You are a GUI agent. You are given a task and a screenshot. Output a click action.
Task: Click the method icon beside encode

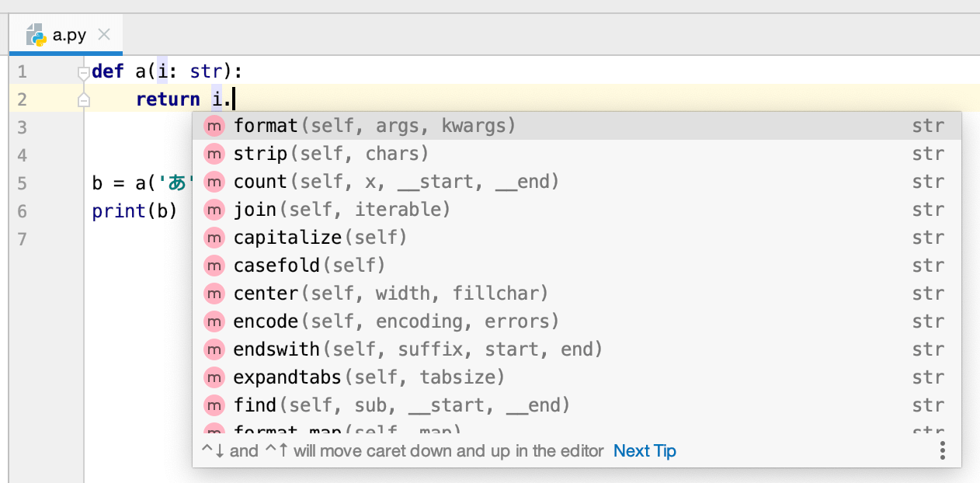click(214, 321)
